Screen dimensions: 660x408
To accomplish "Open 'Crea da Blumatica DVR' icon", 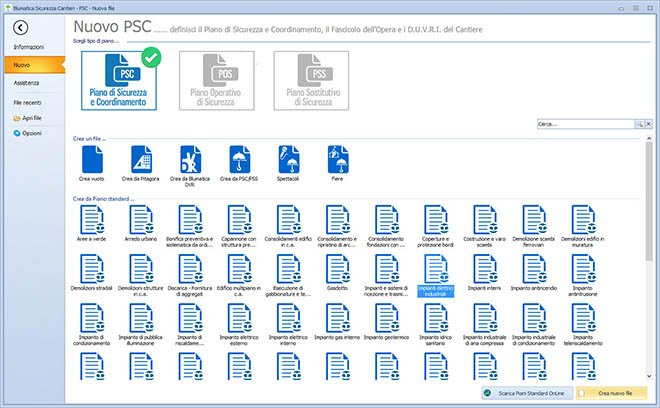I will click(190, 159).
